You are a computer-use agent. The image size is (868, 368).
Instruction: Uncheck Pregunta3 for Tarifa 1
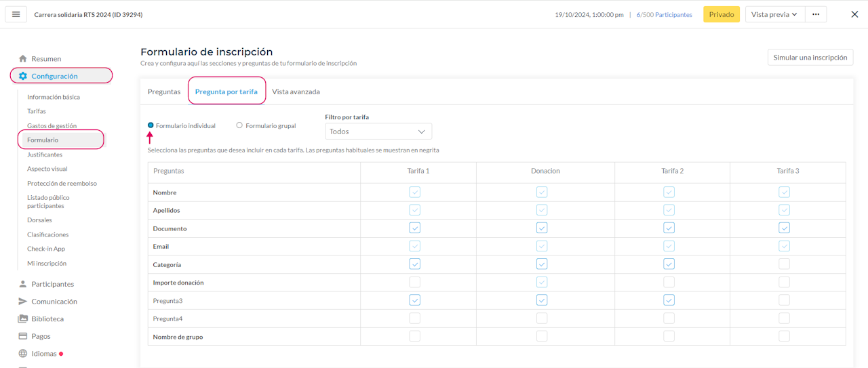(415, 300)
